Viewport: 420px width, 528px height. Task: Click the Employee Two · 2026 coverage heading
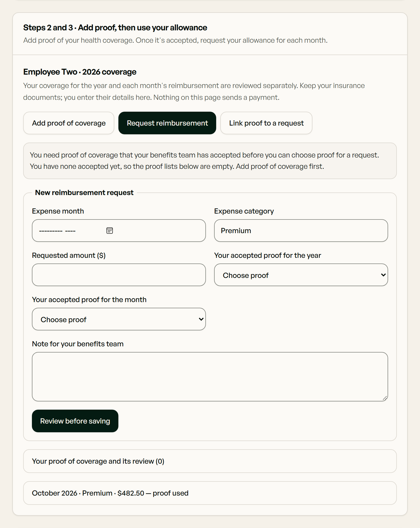pyautogui.click(x=80, y=72)
